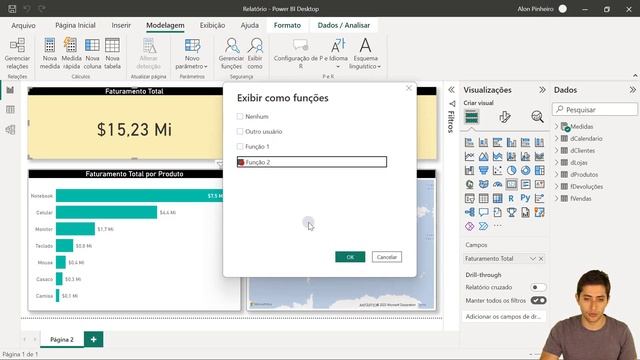The height and width of the screenshot is (360, 640).
Task: Check the Função 1 option
Action: pyautogui.click(x=240, y=146)
